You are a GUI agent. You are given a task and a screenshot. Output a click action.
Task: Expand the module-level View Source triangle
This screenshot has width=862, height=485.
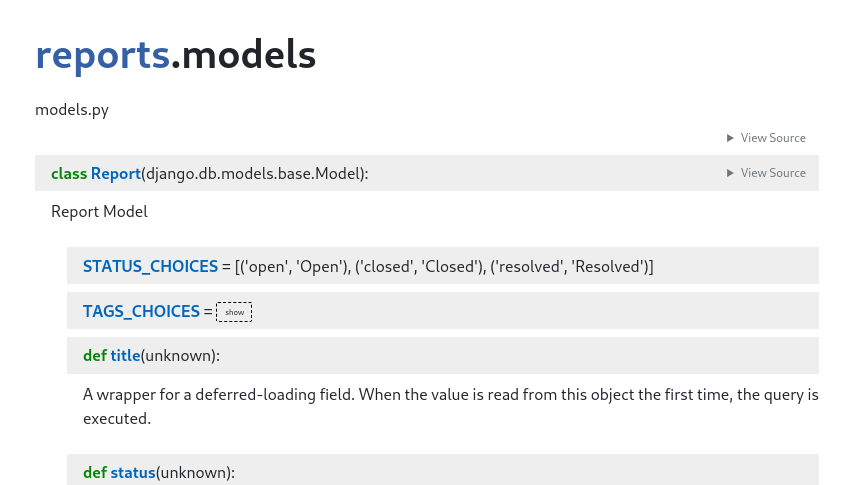click(730, 138)
